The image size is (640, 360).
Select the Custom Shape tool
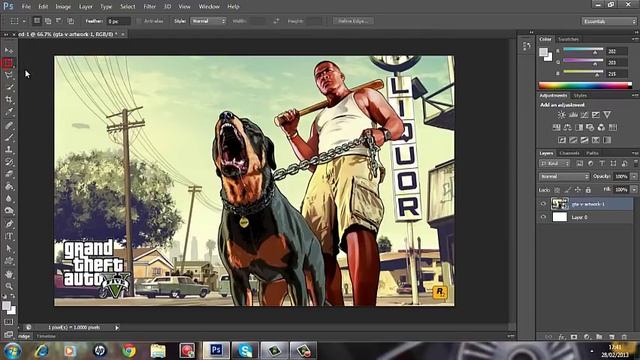pos(9,260)
